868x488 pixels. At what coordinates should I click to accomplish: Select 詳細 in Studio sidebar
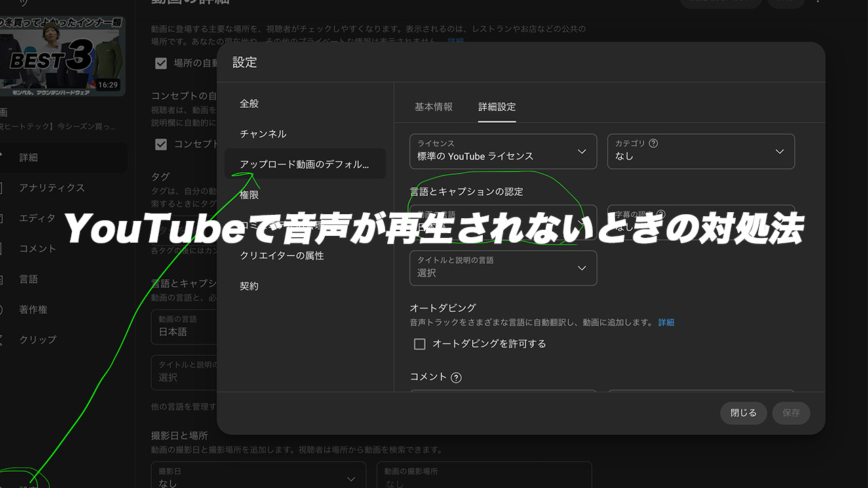[x=64, y=157]
